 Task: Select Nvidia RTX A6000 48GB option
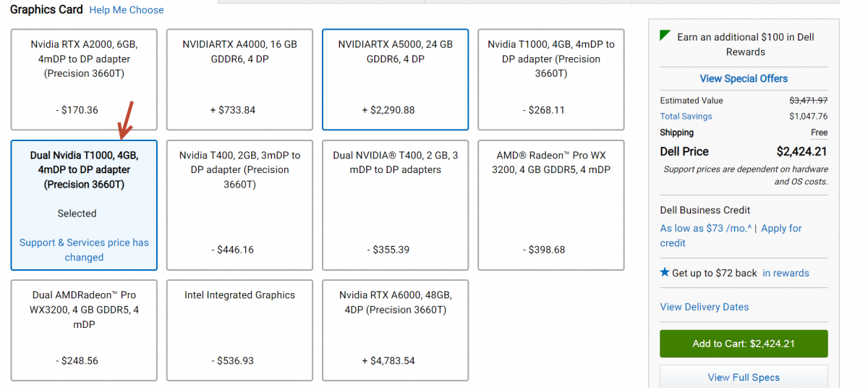(x=396, y=330)
